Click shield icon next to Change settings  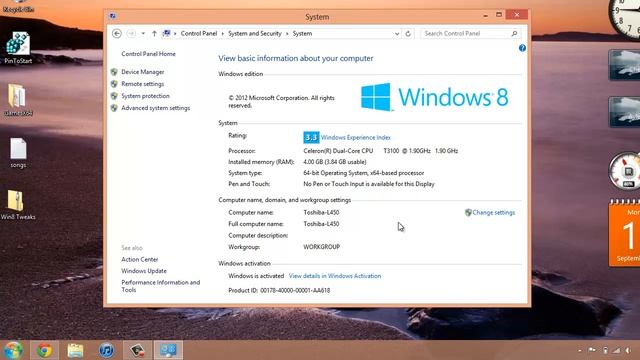tap(468, 213)
